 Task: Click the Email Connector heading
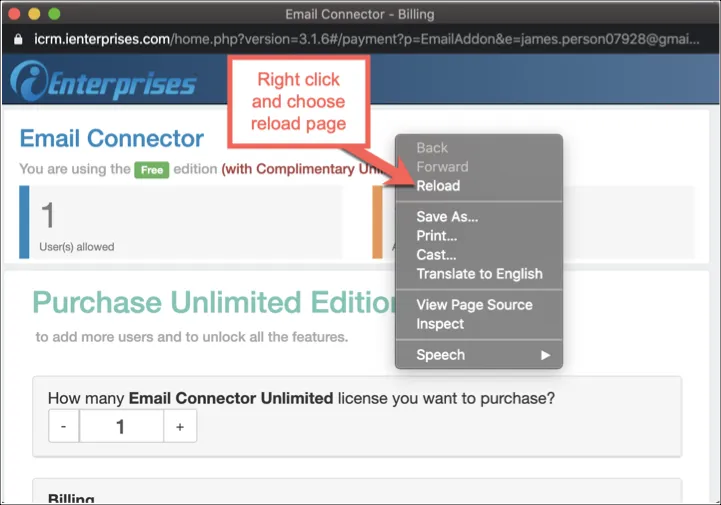click(x=112, y=138)
